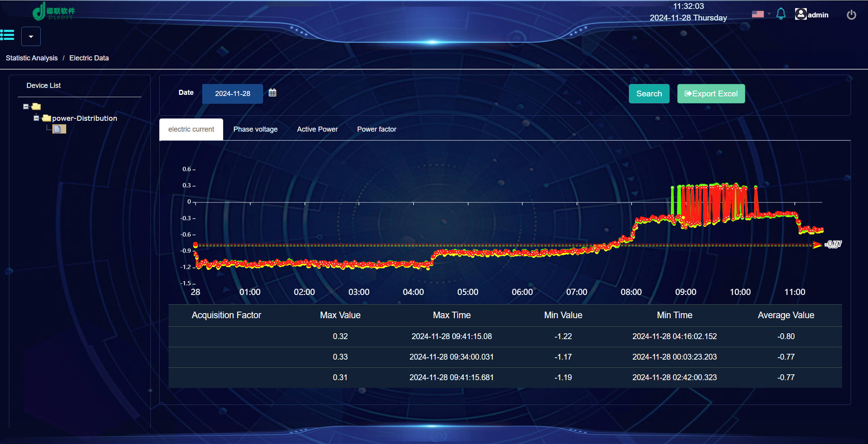The image size is (868, 444).
Task: Collapse the root folder tree node
Action: click(26, 106)
